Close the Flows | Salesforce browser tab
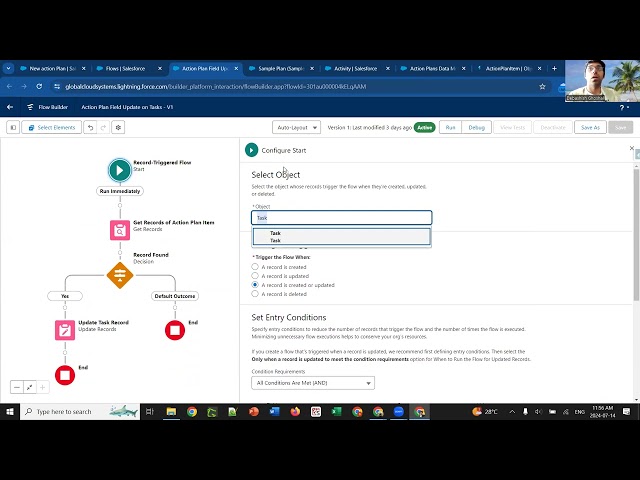The image size is (640, 480). click(x=160, y=69)
